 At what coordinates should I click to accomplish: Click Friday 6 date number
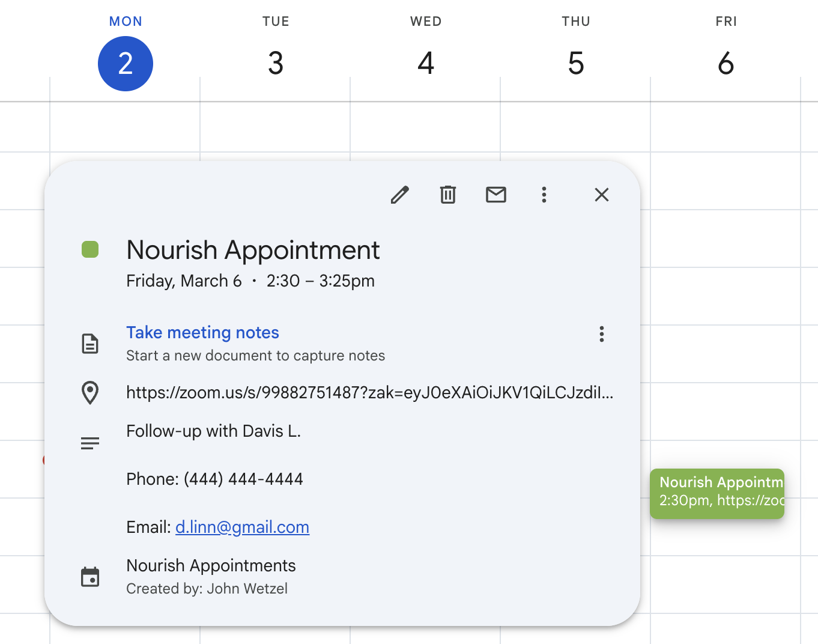tap(726, 64)
